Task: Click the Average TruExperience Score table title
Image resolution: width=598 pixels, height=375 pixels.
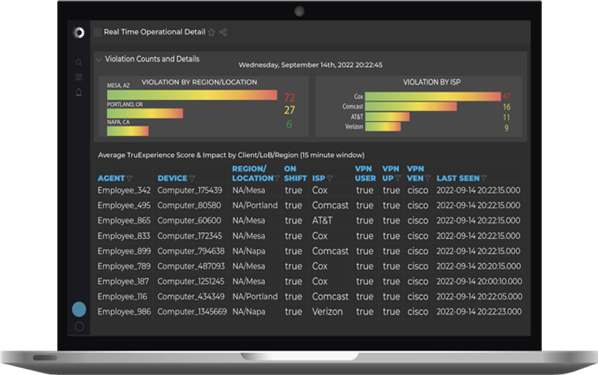Action: pos(231,155)
